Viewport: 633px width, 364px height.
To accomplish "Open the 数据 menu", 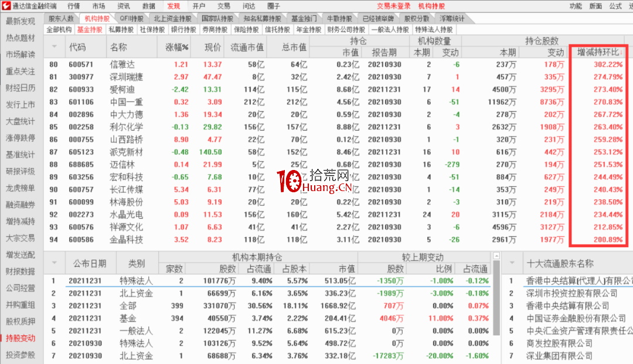I will point(148,6).
